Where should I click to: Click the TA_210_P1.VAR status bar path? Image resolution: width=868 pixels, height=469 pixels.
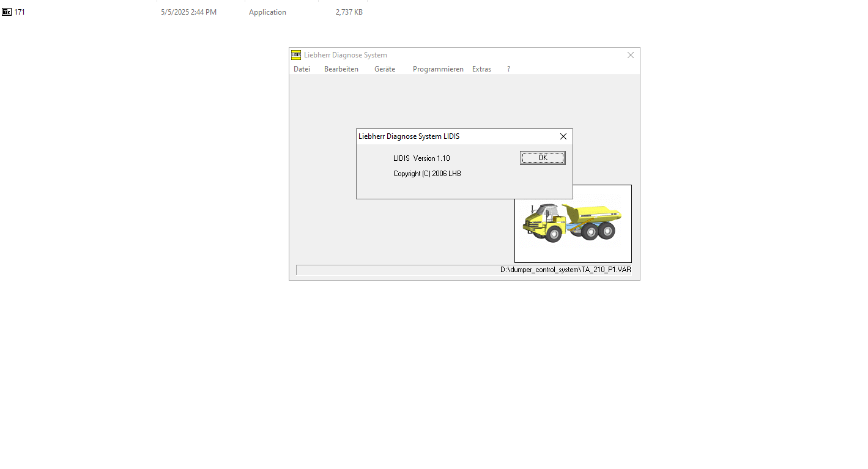[x=566, y=270]
